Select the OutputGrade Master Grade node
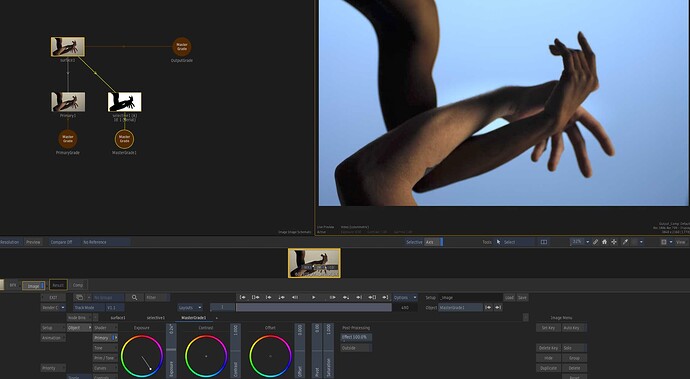Viewport: 690px width, 379px height. (182, 47)
